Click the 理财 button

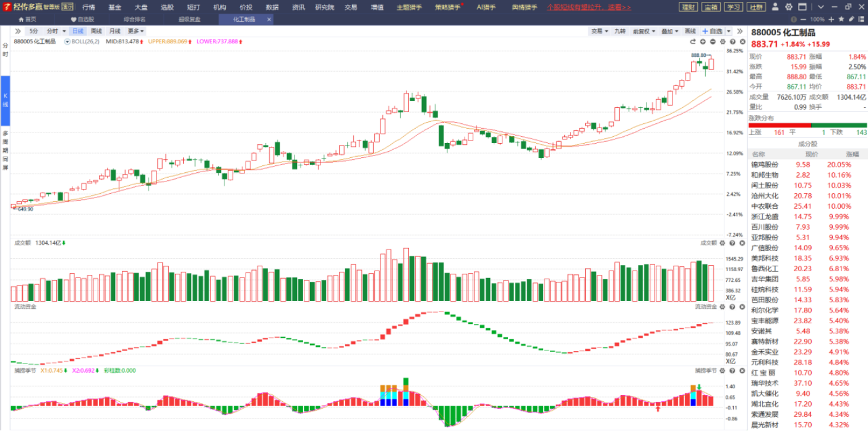pyautogui.click(x=687, y=7)
